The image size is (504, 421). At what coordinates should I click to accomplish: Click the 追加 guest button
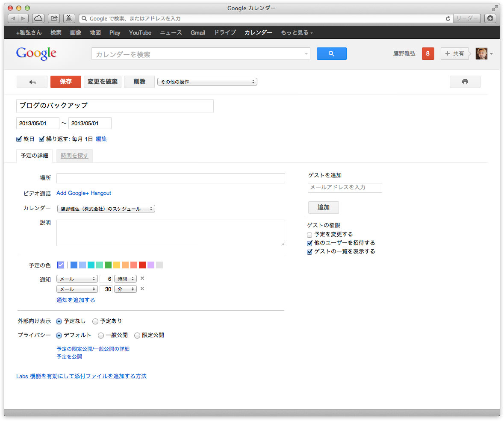(323, 207)
